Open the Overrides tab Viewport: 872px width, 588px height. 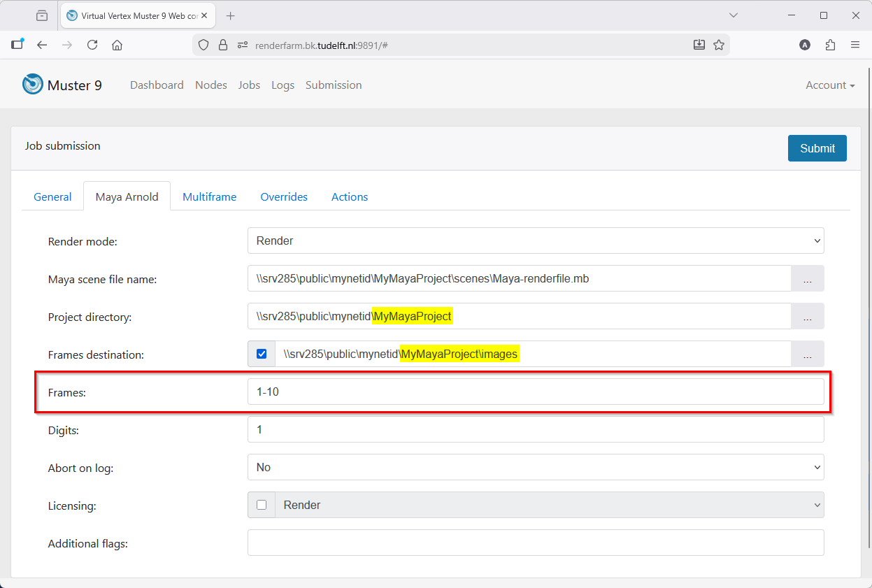click(x=284, y=197)
